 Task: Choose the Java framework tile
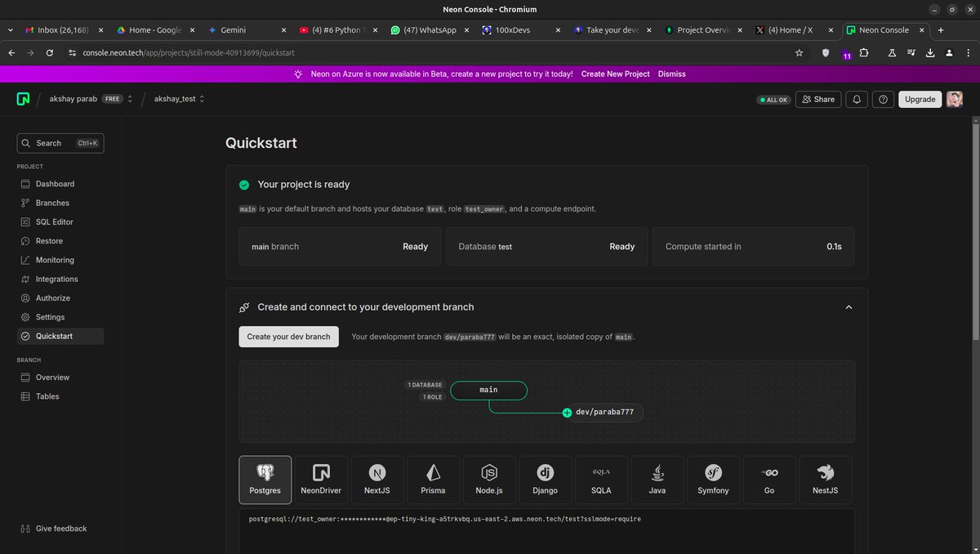click(x=657, y=480)
